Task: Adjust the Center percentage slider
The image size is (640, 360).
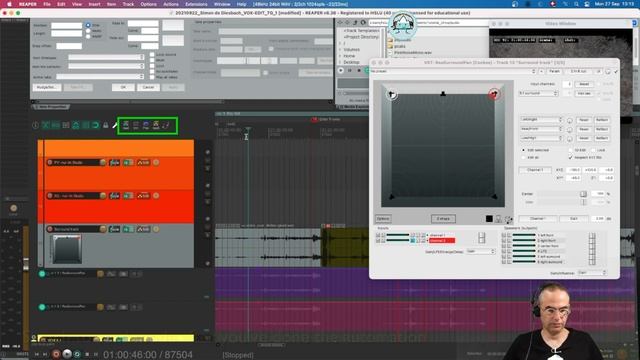Action: coord(583,194)
